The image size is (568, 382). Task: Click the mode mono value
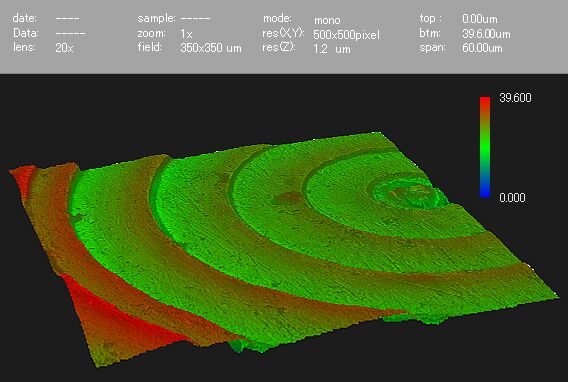pyautogui.click(x=327, y=20)
